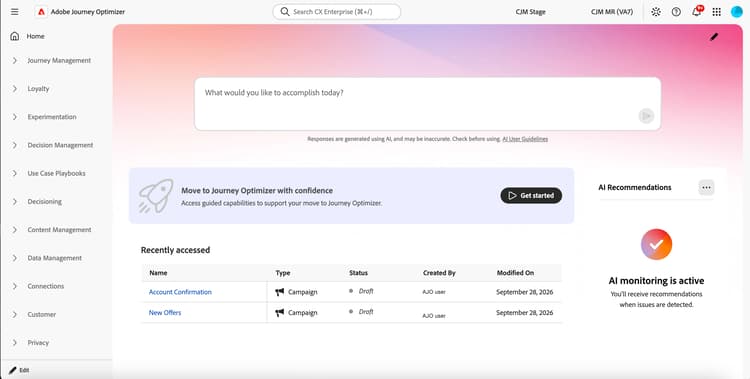
Task: Click the Name column header
Action: pos(158,273)
